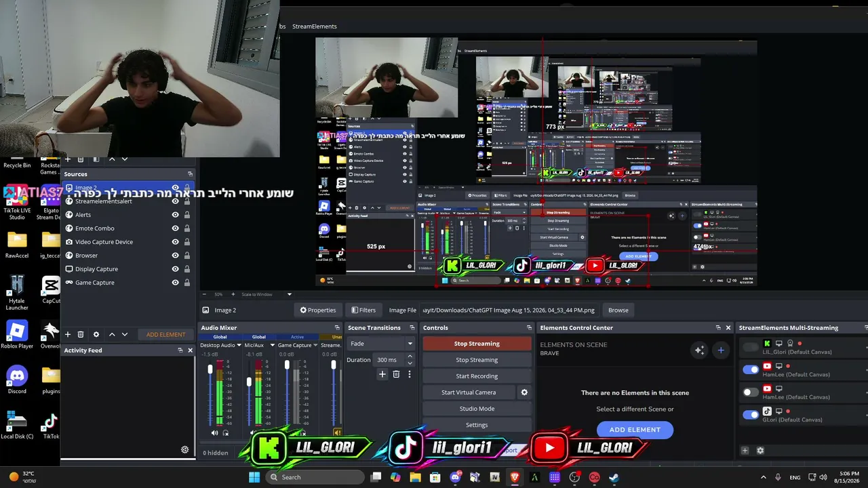Viewport: 868px width, 488px height.
Task: Add a multi-streaming output with plus icon
Action: [745, 451]
